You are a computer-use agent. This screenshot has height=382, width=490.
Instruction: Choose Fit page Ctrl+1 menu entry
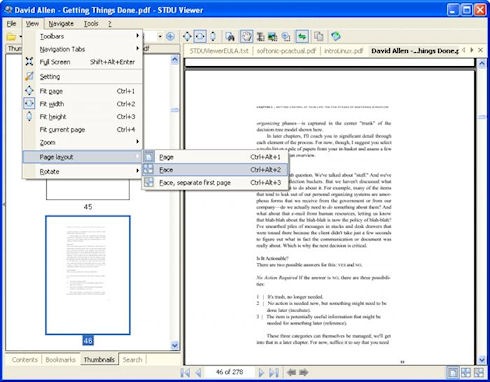(83, 91)
